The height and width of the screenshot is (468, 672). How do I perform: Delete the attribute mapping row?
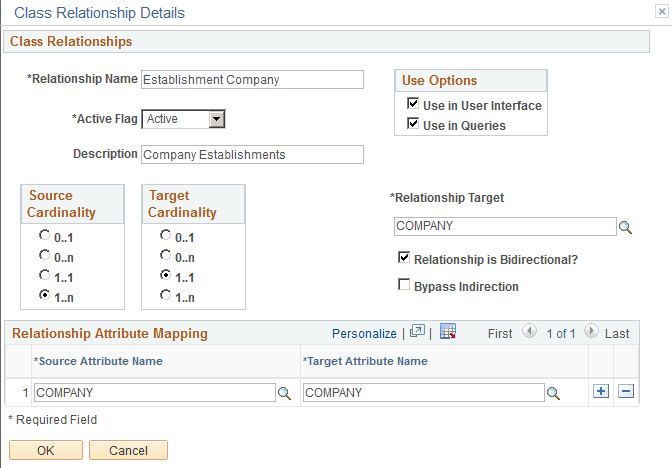click(x=626, y=392)
